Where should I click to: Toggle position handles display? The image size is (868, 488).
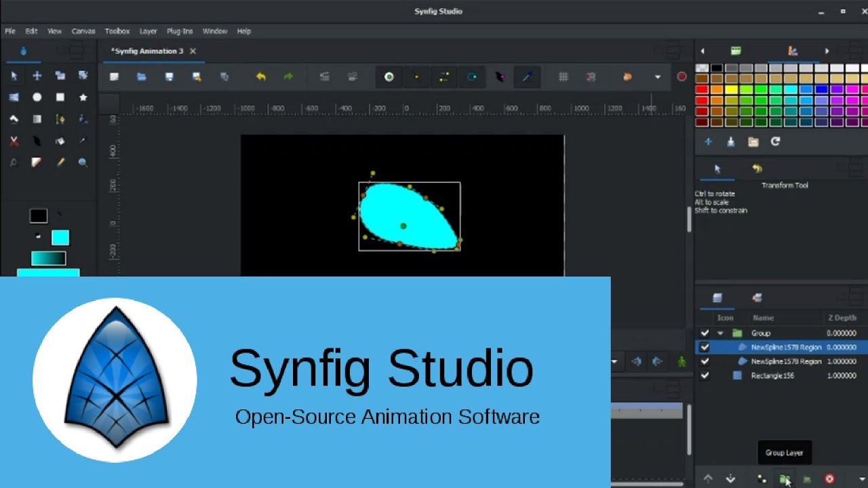tap(389, 77)
